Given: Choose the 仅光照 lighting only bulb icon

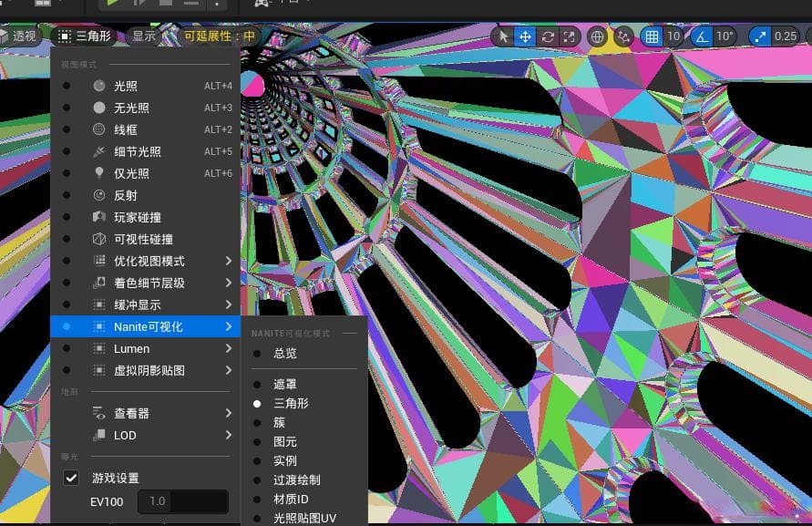Looking at the screenshot, I should [99, 173].
